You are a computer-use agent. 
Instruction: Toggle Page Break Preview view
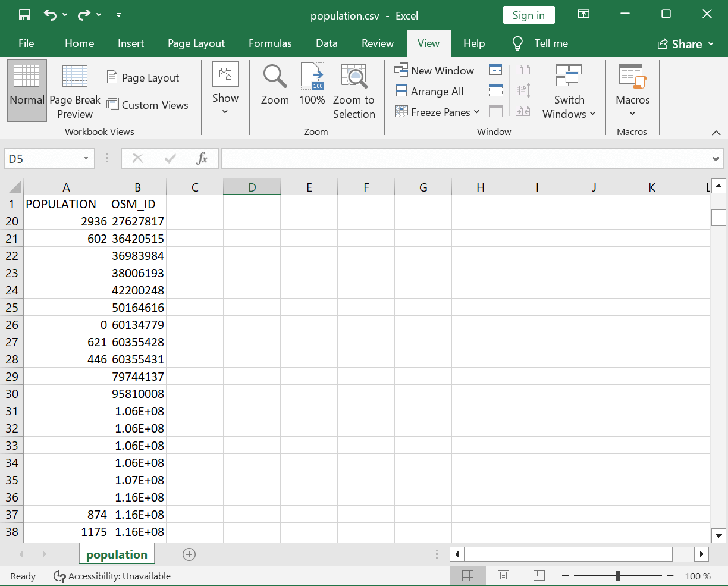pos(75,90)
